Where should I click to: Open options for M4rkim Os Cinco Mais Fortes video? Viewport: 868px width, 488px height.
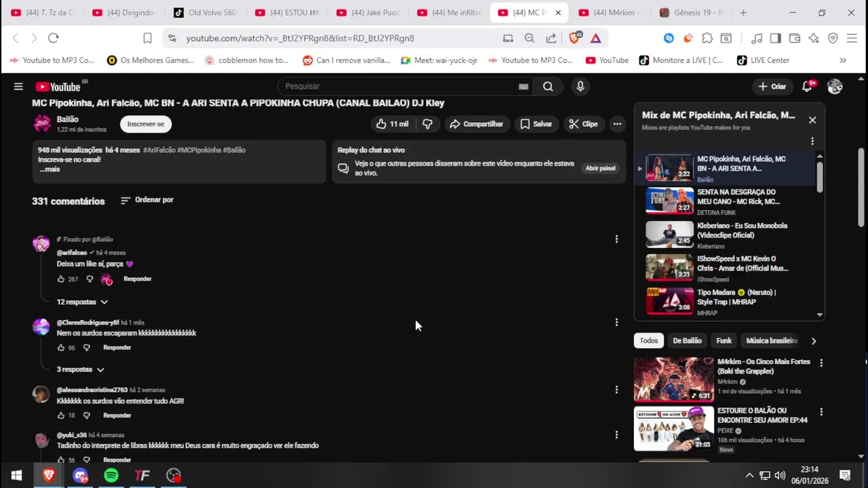pos(821,363)
